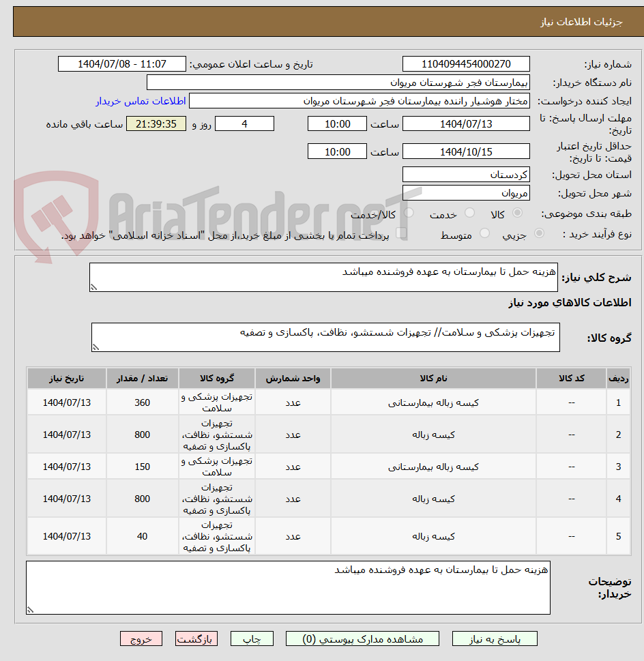Image resolution: width=644 pixels, height=661 pixels.
Task: Select the جزیی purchase type option
Action: (538, 230)
